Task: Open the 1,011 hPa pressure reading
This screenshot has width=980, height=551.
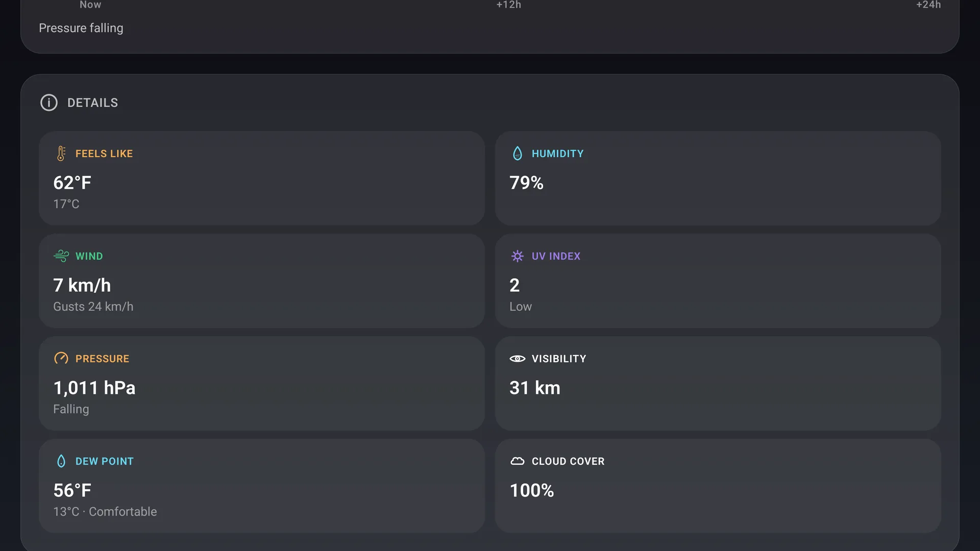Action: pos(94,388)
